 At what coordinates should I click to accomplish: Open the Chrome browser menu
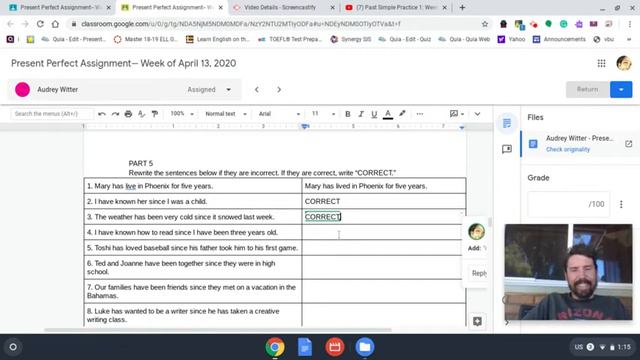coord(629,24)
